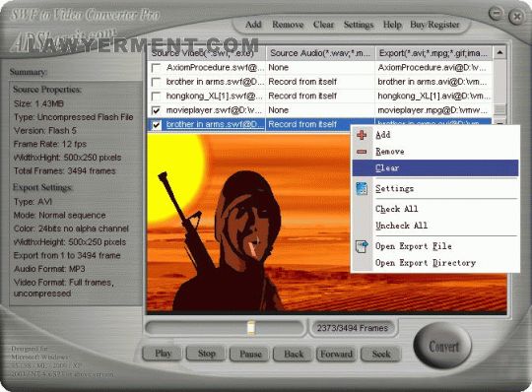This screenshot has height=392, width=532.
Task: Select highlighted Clear in the context menu
Action: [x=435, y=167]
